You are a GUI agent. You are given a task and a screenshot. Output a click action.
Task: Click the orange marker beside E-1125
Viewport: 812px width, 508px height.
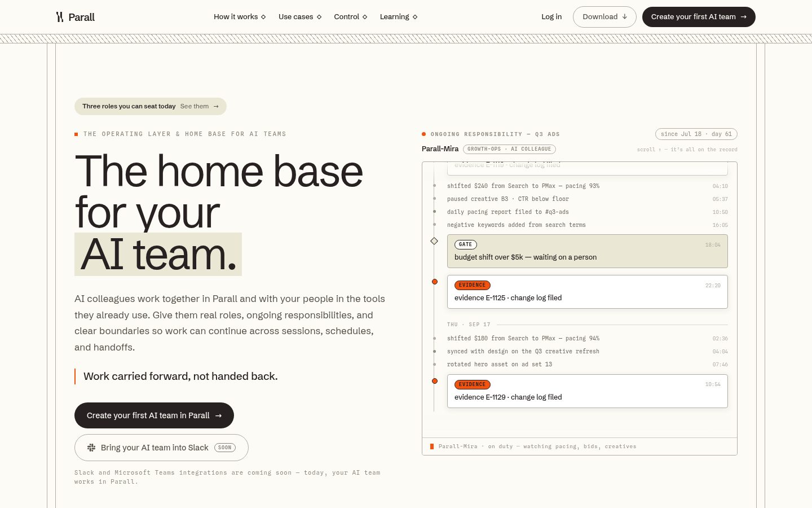point(435,282)
